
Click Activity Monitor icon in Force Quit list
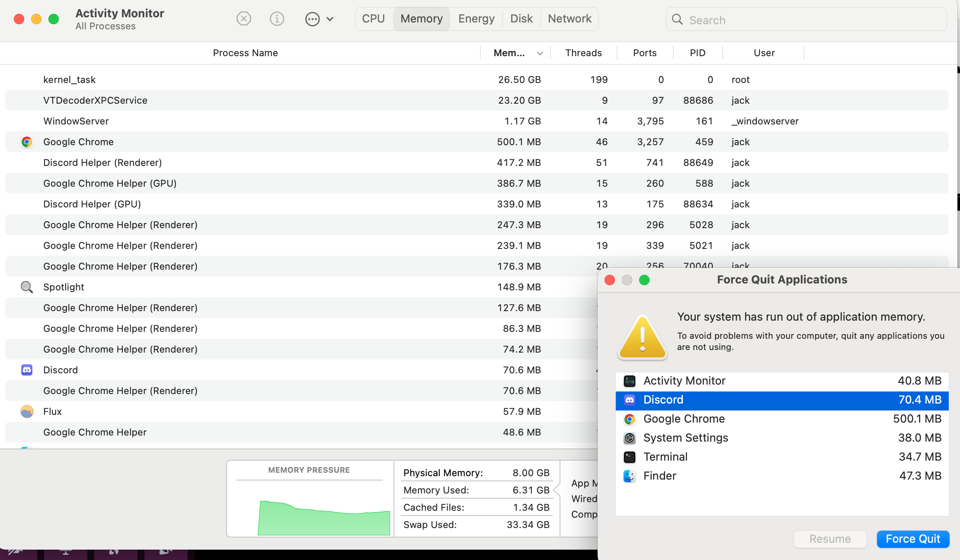pyautogui.click(x=630, y=381)
